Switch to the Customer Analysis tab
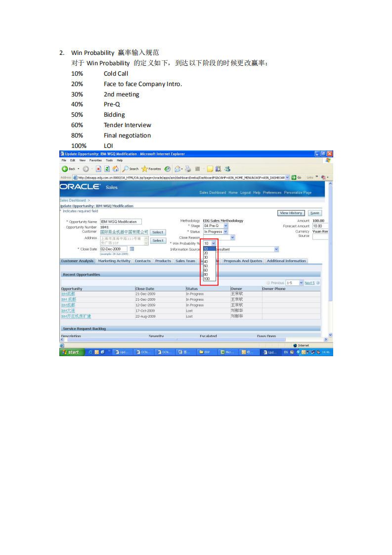The image size is (392, 555). point(77,261)
